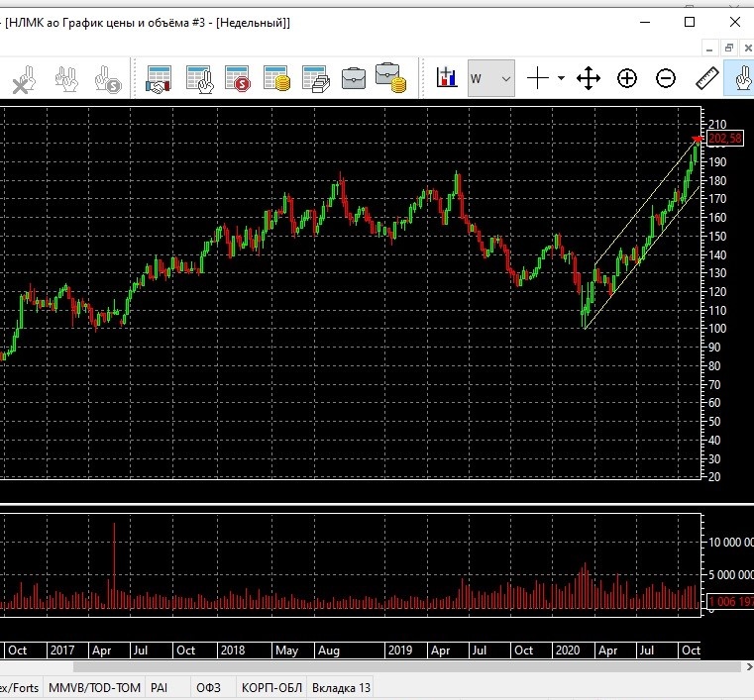Click the 2017 label on the time axis
754x700 pixels.
pos(62,650)
